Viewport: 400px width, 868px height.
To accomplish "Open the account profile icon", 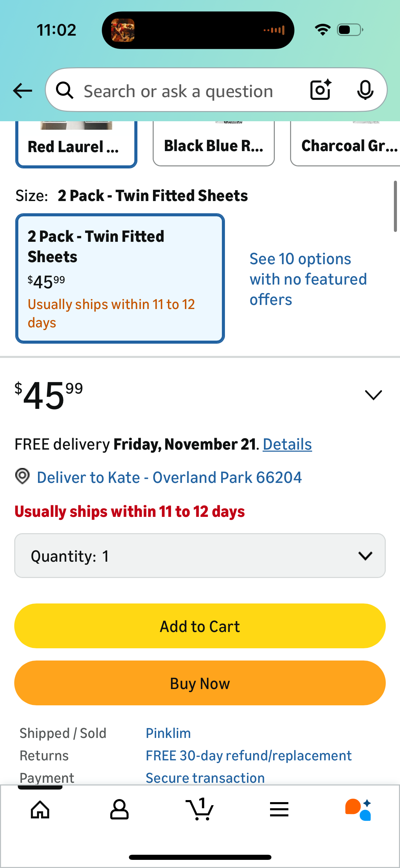I will [x=119, y=810].
